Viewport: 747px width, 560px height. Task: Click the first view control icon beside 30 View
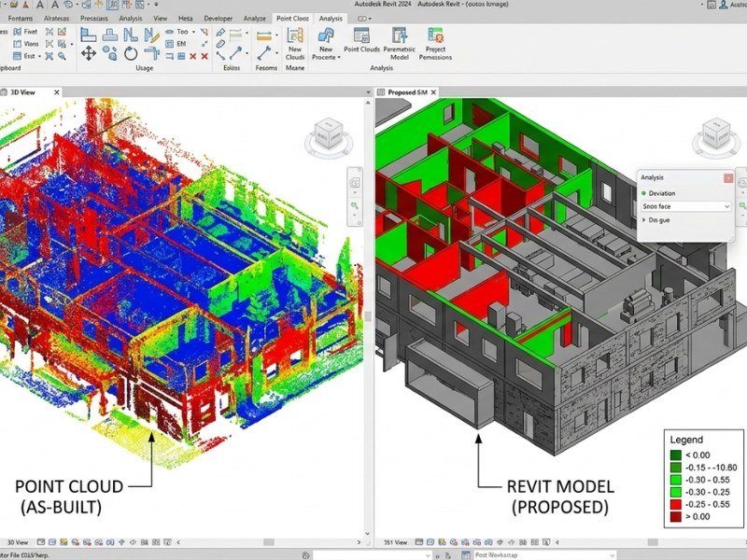41,542
